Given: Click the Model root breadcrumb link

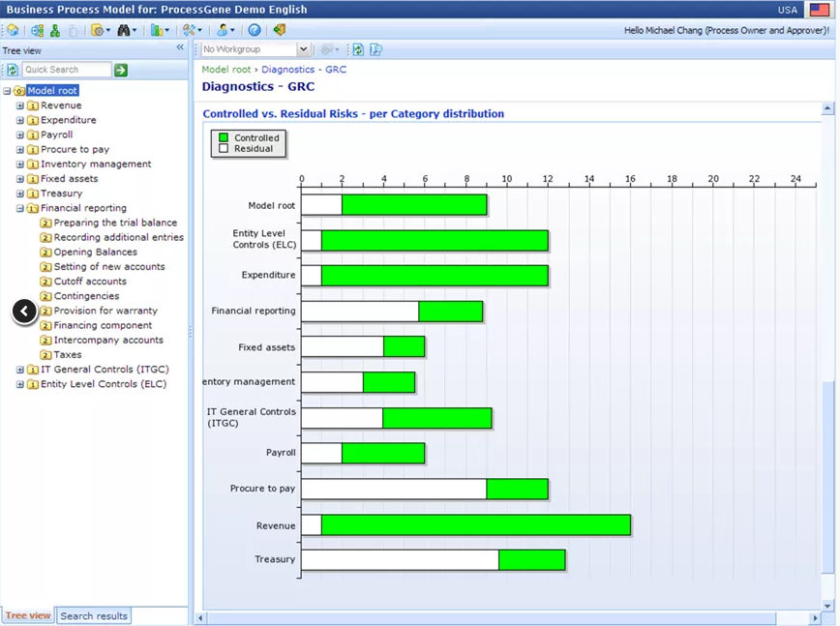Looking at the screenshot, I should [x=226, y=70].
